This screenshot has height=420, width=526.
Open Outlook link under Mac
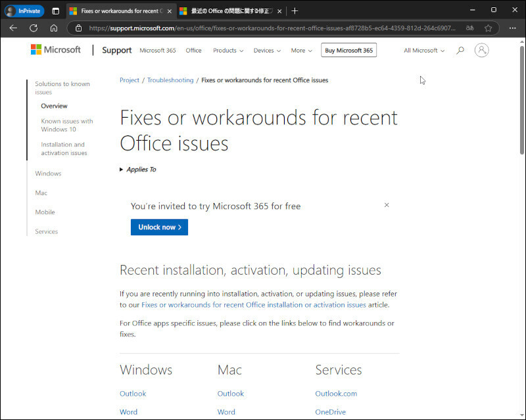231,394
